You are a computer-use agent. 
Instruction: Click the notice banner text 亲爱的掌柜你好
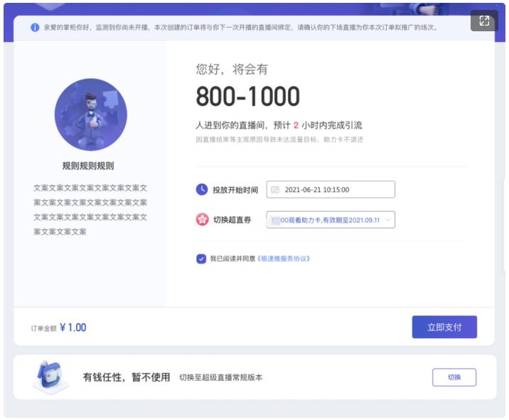pos(241,28)
